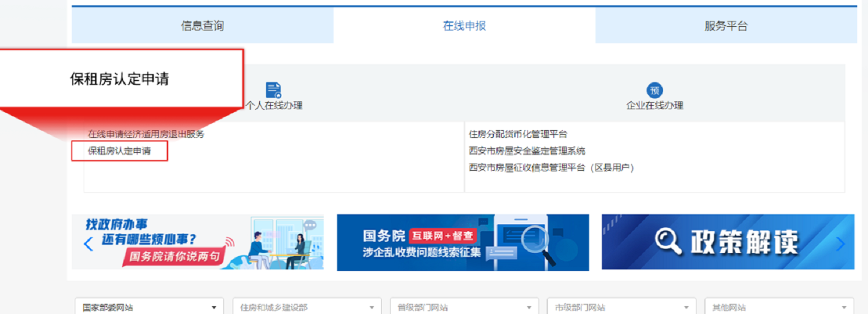Open the 服务平台 tab
868x314 pixels.
(x=726, y=26)
